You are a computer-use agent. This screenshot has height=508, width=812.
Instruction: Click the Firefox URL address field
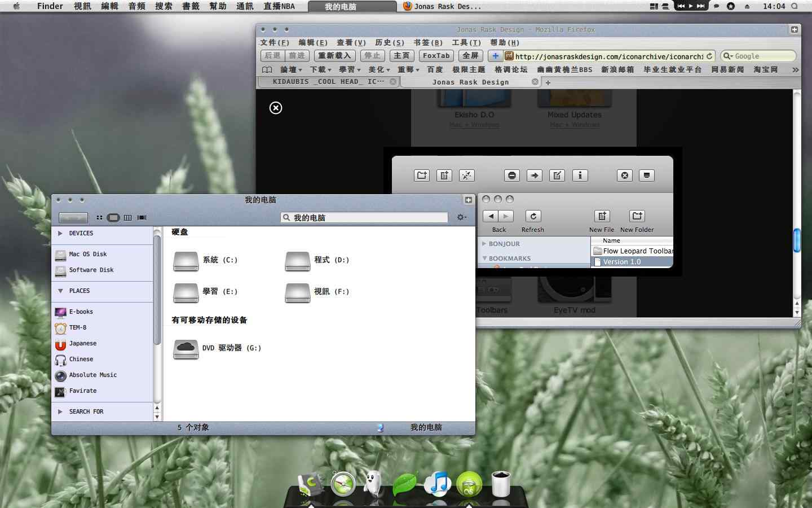(x=609, y=56)
